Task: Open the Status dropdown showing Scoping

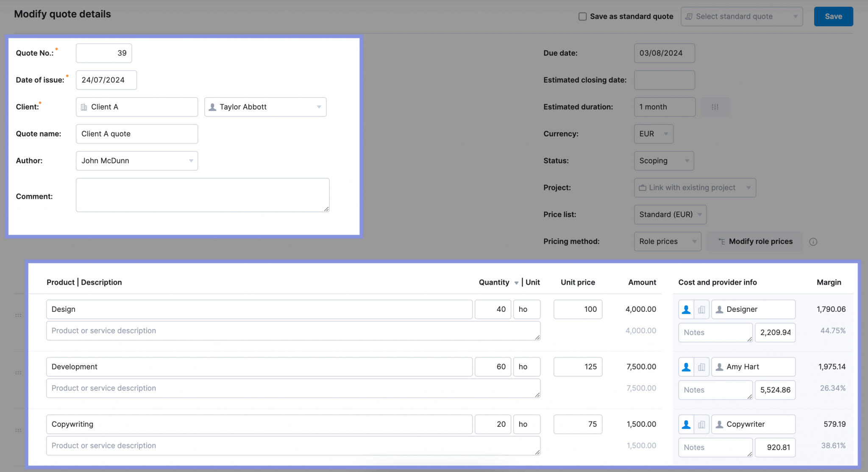Action: tap(663, 161)
